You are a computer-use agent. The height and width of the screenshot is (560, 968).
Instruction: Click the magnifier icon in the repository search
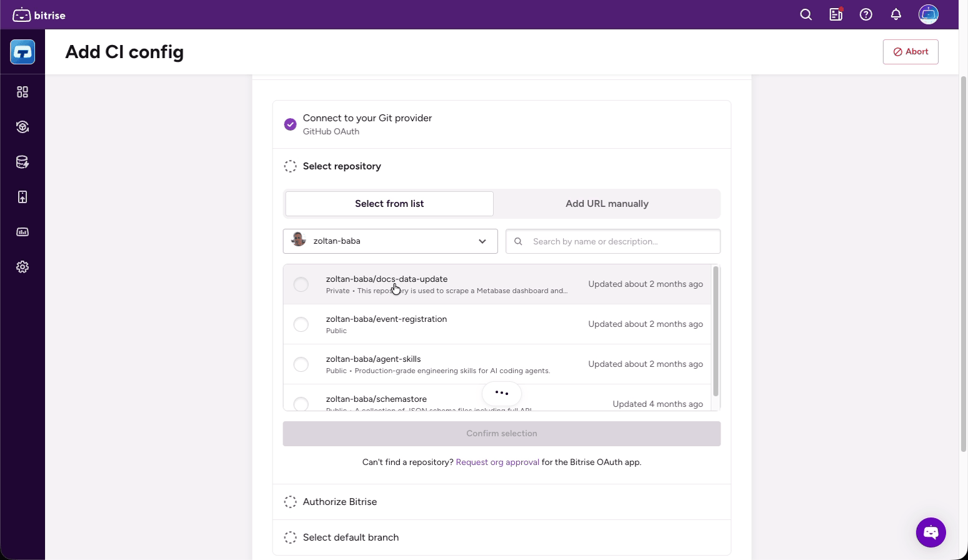[518, 241]
